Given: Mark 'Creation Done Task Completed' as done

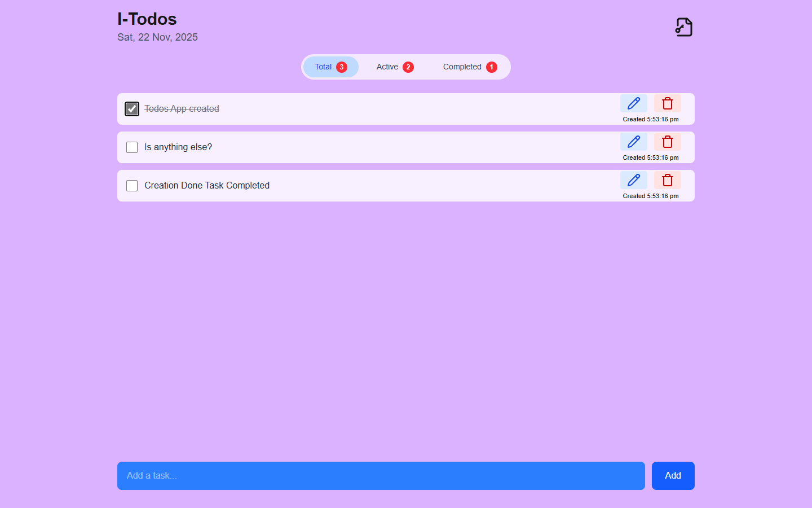Looking at the screenshot, I should tap(132, 186).
